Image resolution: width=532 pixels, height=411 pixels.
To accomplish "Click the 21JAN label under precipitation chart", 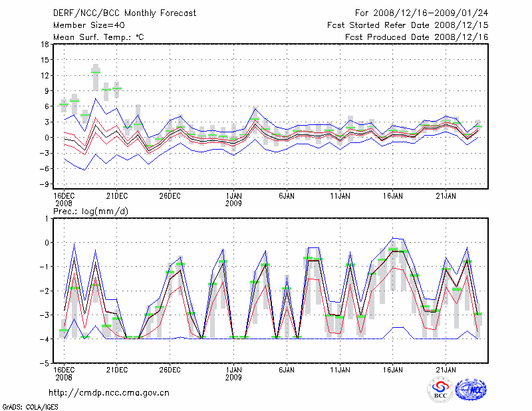I will coord(446,368).
